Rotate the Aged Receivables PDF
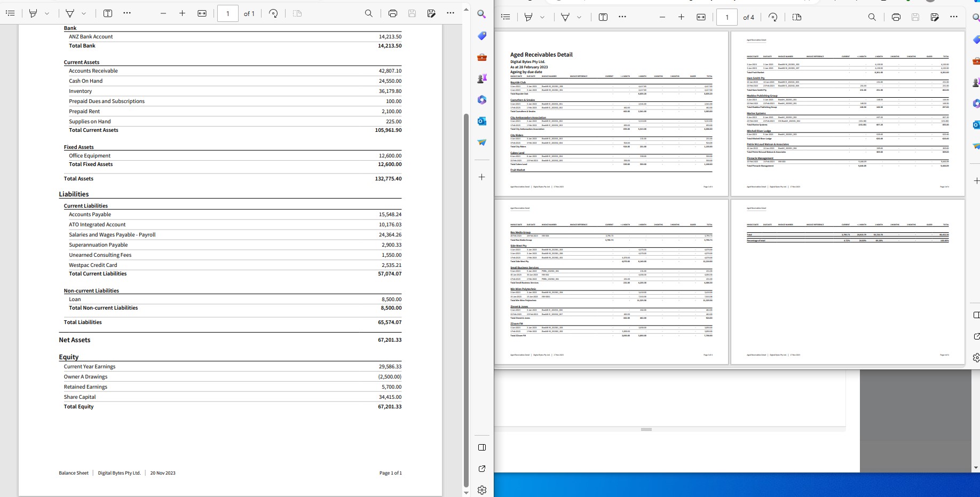Screen dimensions: 980x497 (773, 17)
